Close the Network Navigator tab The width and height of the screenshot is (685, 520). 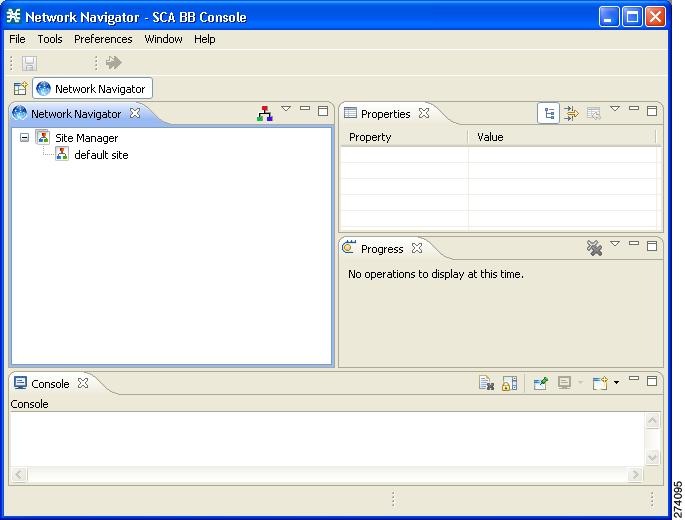[135, 113]
